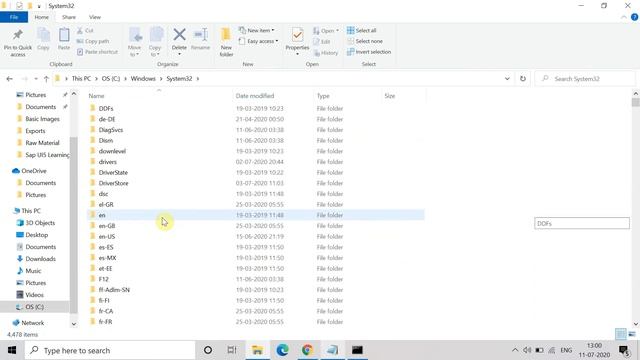
Task: Refresh the System32 folder view
Action: pyautogui.click(x=523, y=79)
